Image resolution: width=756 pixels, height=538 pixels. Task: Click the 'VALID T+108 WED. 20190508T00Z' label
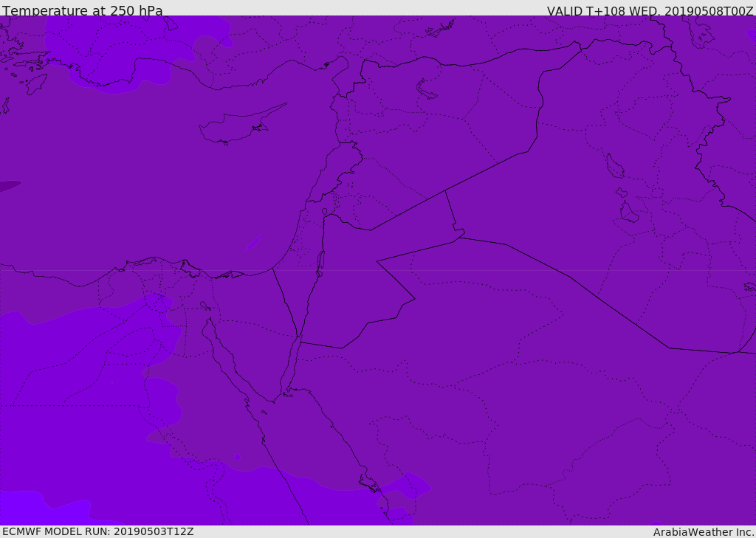point(650,10)
